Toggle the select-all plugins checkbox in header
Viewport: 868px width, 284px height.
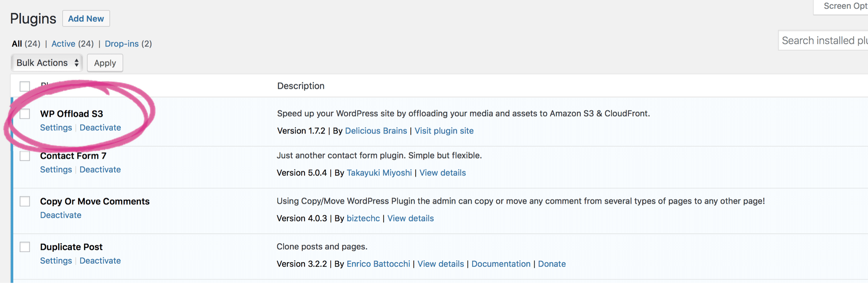click(x=25, y=86)
